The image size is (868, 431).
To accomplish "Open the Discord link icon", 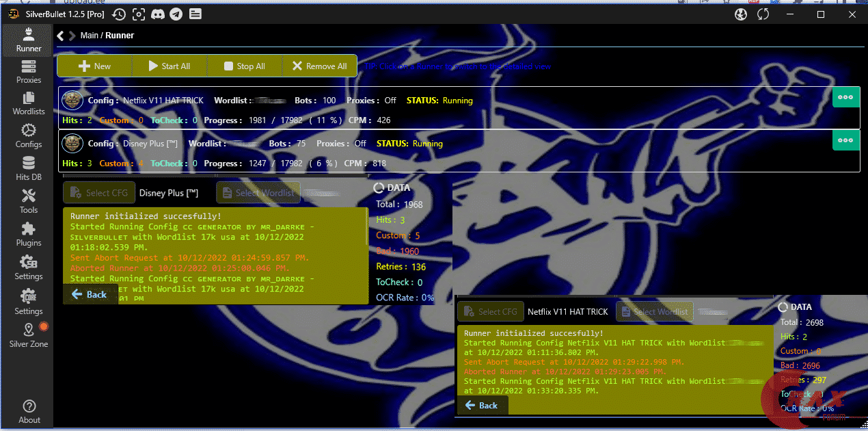I will point(158,14).
